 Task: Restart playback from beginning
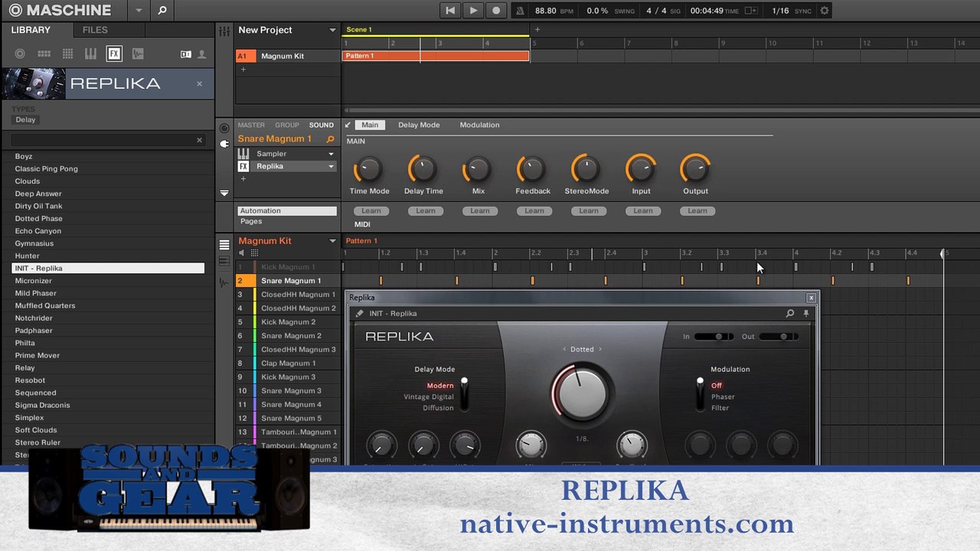click(450, 11)
